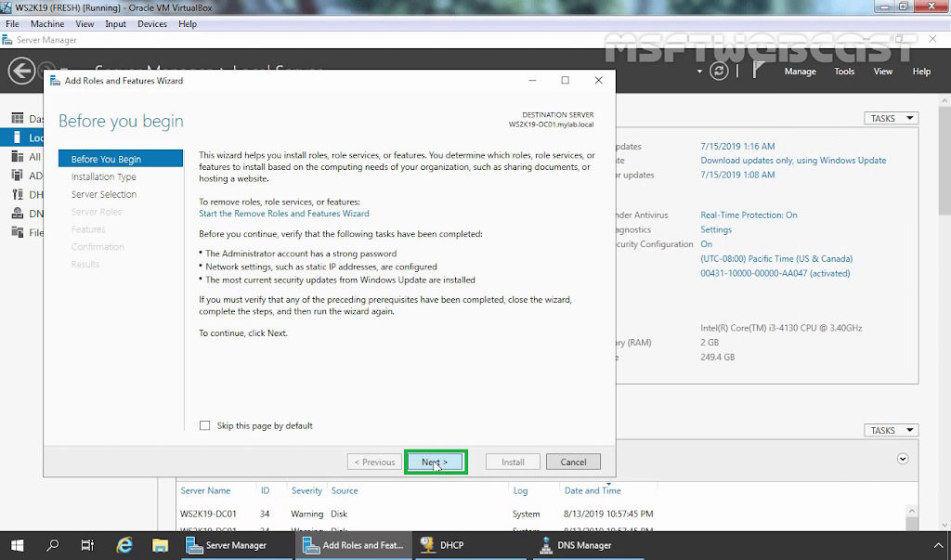Image resolution: width=951 pixels, height=560 pixels.
Task: Select Server Selection wizard step
Action: (x=104, y=194)
